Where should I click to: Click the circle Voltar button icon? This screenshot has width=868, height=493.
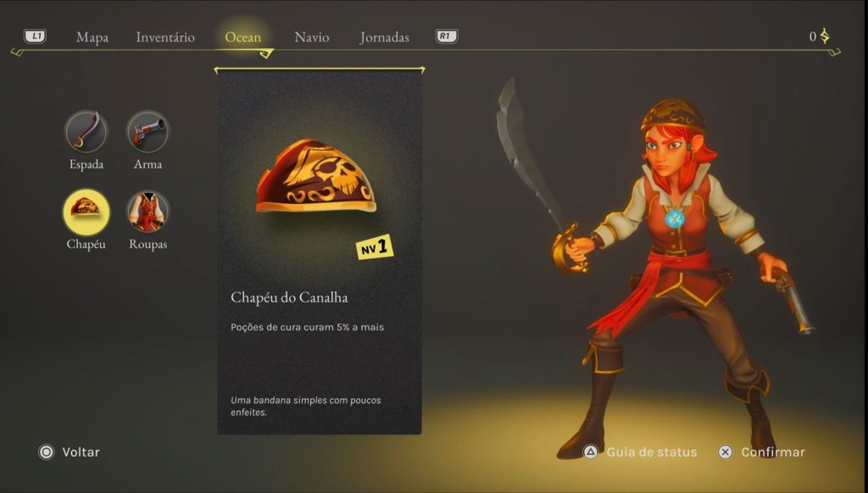[47, 452]
